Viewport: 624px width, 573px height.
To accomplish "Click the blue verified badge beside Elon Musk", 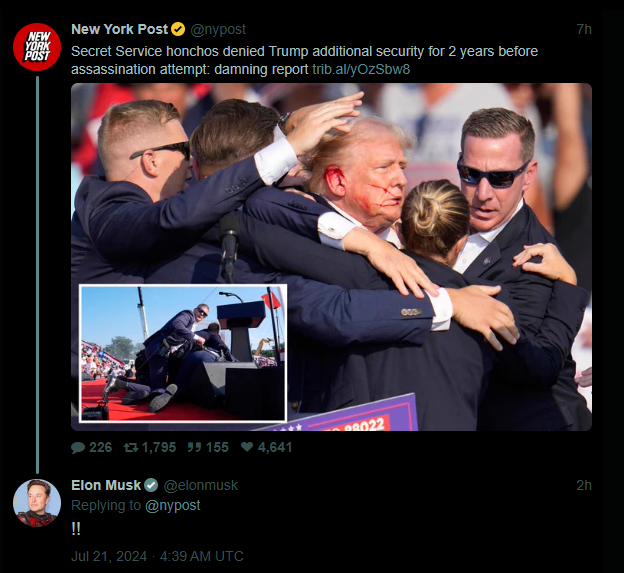I will pyautogui.click(x=151, y=485).
